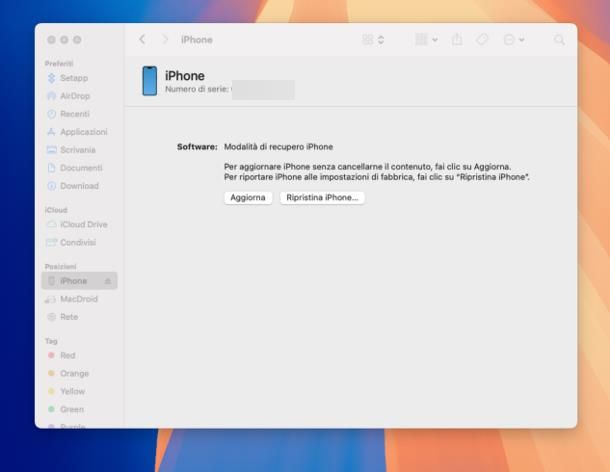Click the Tag section header
The height and width of the screenshot is (472, 610).
click(x=51, y=341)
